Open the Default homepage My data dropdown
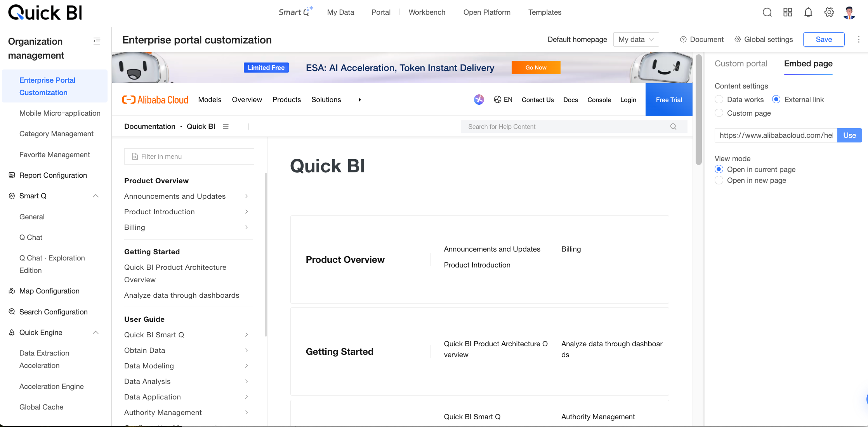The height and width of the screenshot is (427, 868). [636, 39]
